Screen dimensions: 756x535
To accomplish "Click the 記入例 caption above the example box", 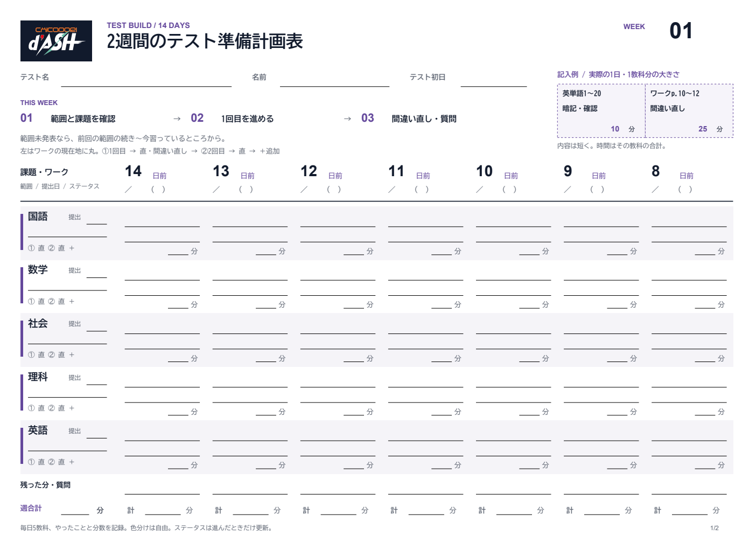I will 618,74.
